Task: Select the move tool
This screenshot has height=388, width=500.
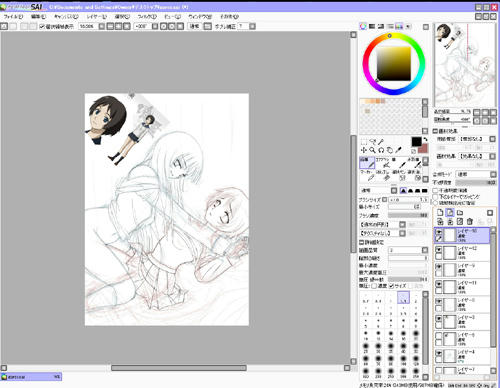Action: click(364, 150)
